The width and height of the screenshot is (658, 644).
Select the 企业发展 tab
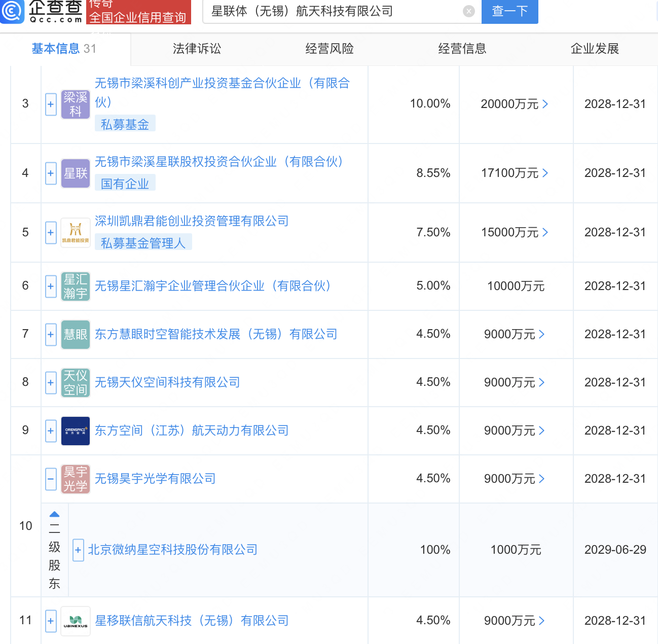click(595, 49)
